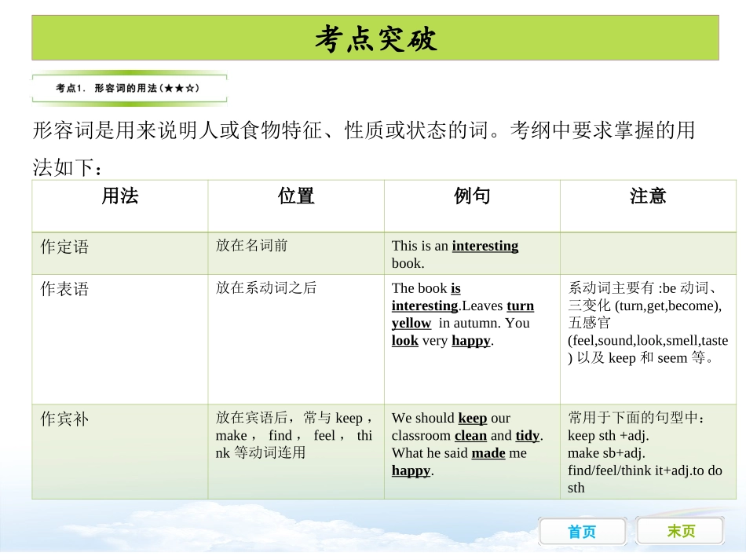Screen dimensions: 746x560
Task: Click the intro paragraph starting 形容词是用来说明
Action: (x=364, y=148)
